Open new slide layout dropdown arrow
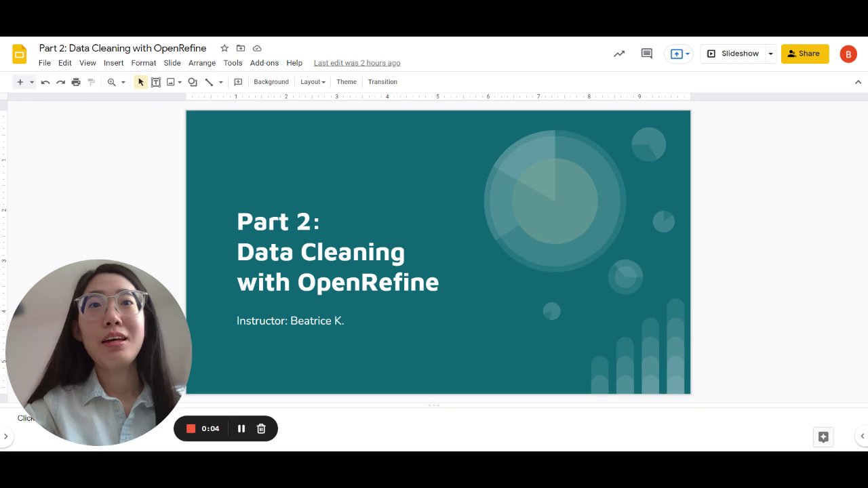Screen dimensions: 868x488 tap(31, 82)
